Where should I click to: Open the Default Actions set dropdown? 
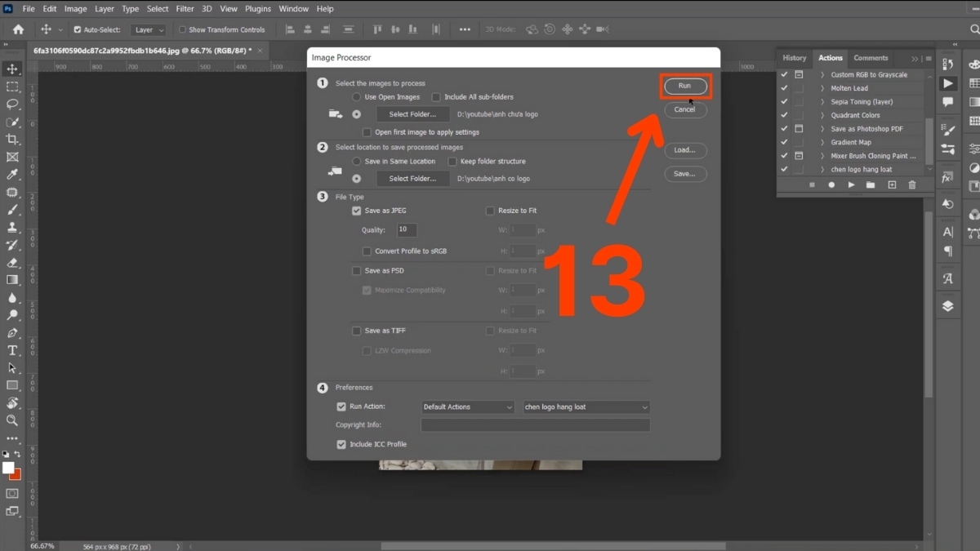point(468,407)
